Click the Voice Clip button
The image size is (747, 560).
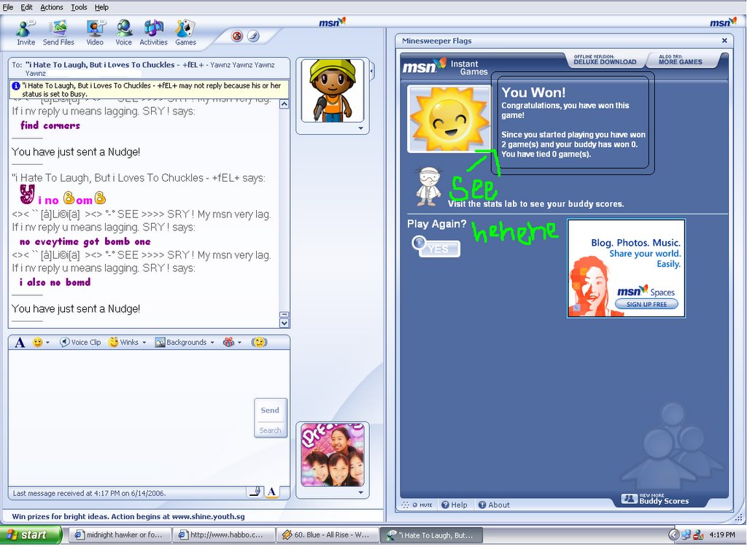[x=80, y=343]
